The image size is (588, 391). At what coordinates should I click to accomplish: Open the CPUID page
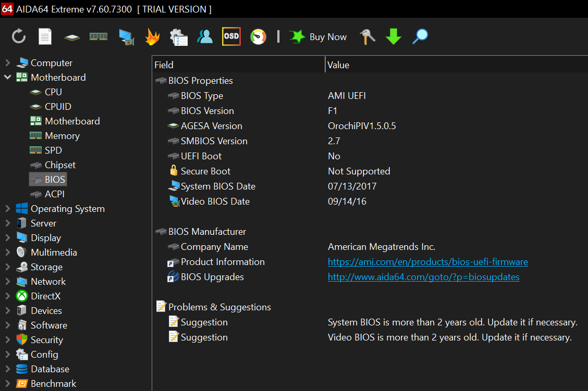58,106
